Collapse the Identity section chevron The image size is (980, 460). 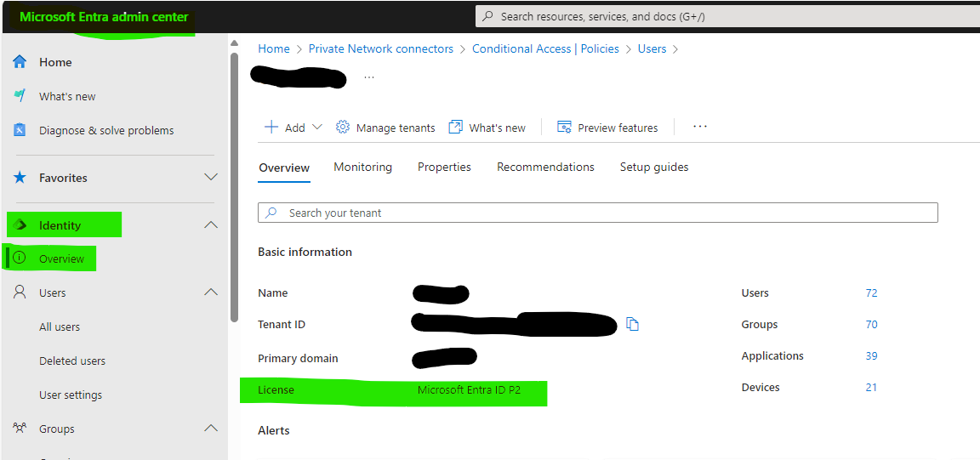pyautogui.click(x=211, y=225)
